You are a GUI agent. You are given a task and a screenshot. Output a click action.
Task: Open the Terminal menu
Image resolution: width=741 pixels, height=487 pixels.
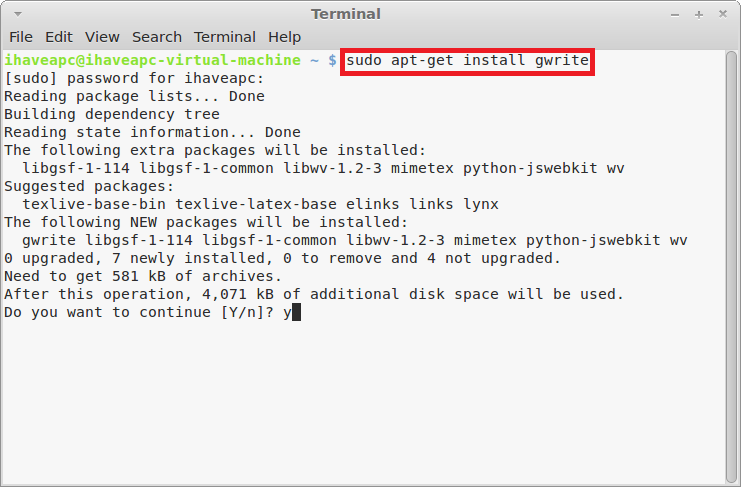(x=224, y=37)
